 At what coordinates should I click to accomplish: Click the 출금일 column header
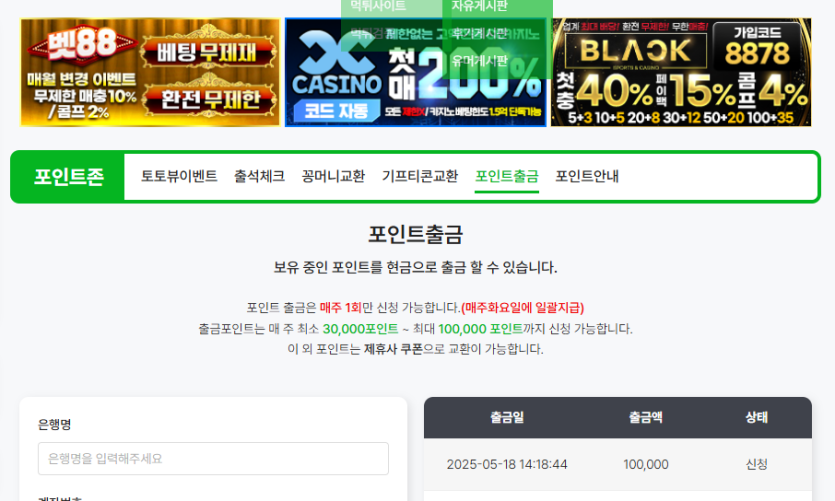coord(507,417)
